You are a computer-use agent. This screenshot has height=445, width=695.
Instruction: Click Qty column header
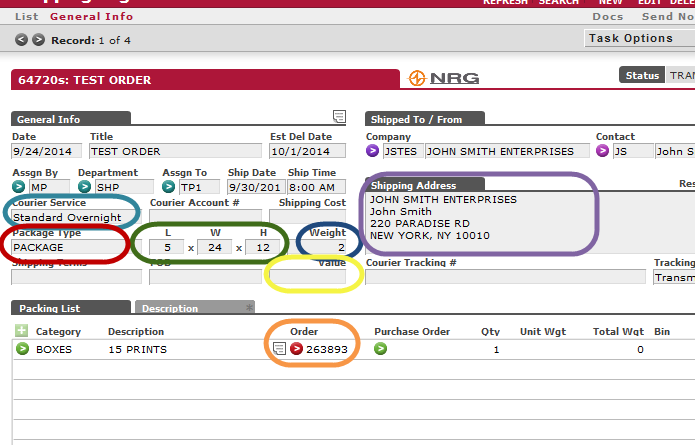pyautogui.click(x=490, y=332)
